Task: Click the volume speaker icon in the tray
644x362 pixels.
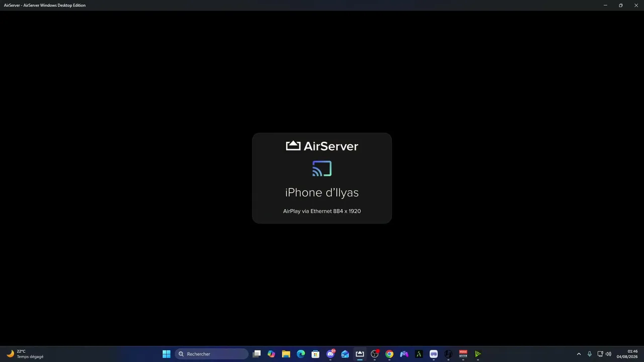Action: [609, 354]
